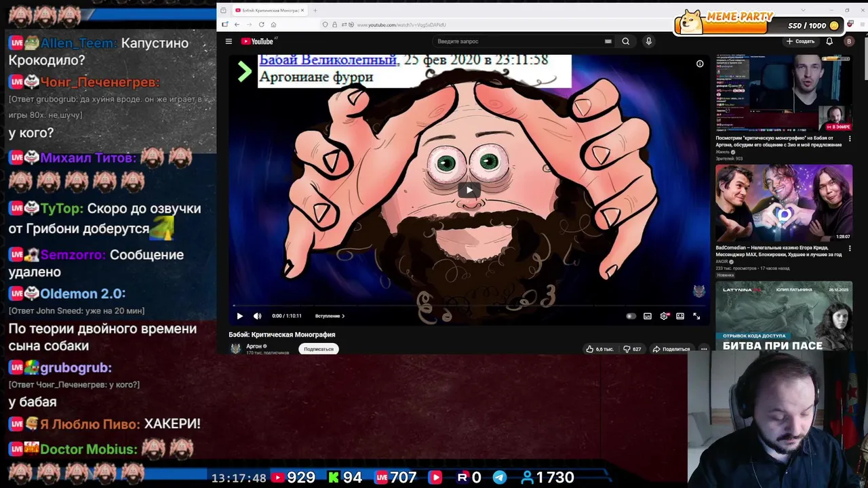Start voice search with microphone
The height and width of the screenshot is (488, 868).
tap(648, 41)
